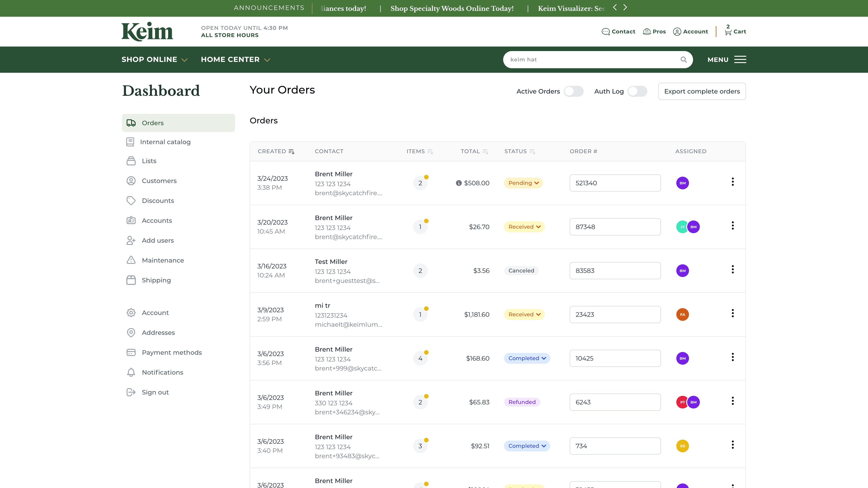Open the Pending status dropdown
Image resolution: width=868 pixels, height=488 pixels.
[x=523, y=183]
